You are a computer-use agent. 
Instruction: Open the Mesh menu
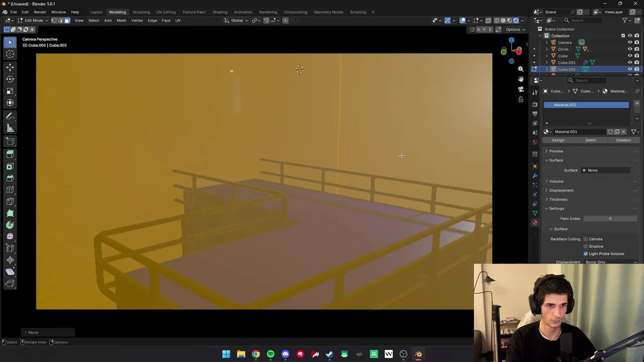pos(121,21)
